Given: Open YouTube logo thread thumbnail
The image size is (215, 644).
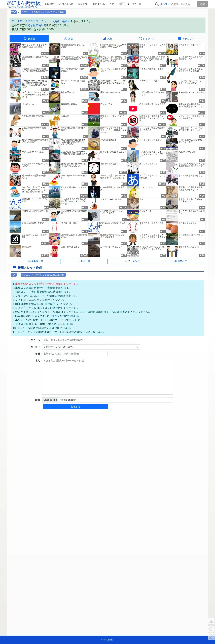Looking at the screenshot, I should (x=133, y=108).
